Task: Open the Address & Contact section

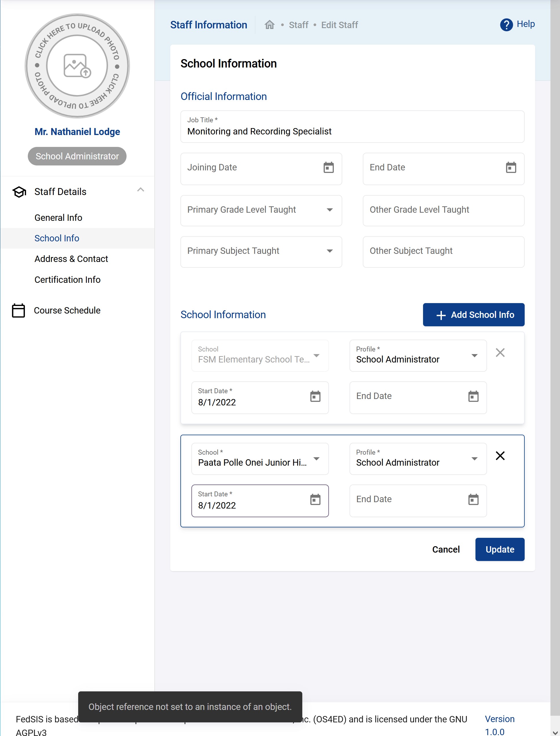Action: (71, 259)
